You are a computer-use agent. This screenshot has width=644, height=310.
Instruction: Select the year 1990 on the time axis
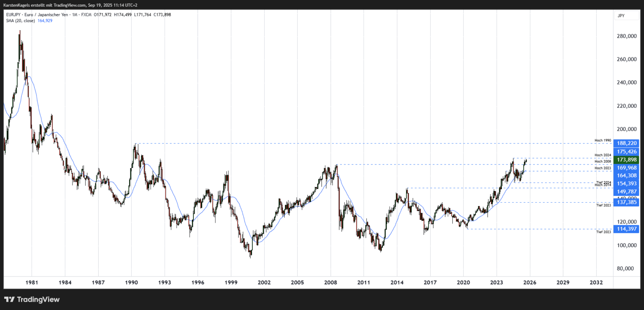(131, 283)
